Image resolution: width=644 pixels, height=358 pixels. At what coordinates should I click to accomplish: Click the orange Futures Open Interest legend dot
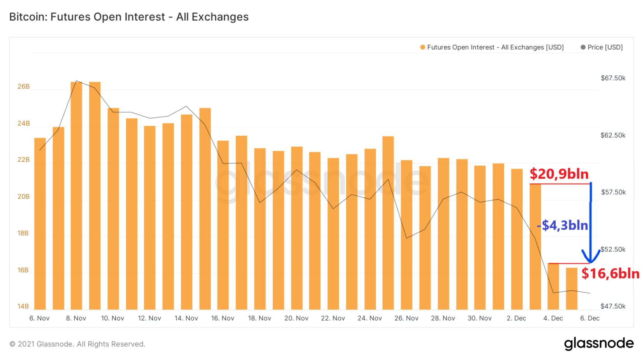[x=423, y=47]
